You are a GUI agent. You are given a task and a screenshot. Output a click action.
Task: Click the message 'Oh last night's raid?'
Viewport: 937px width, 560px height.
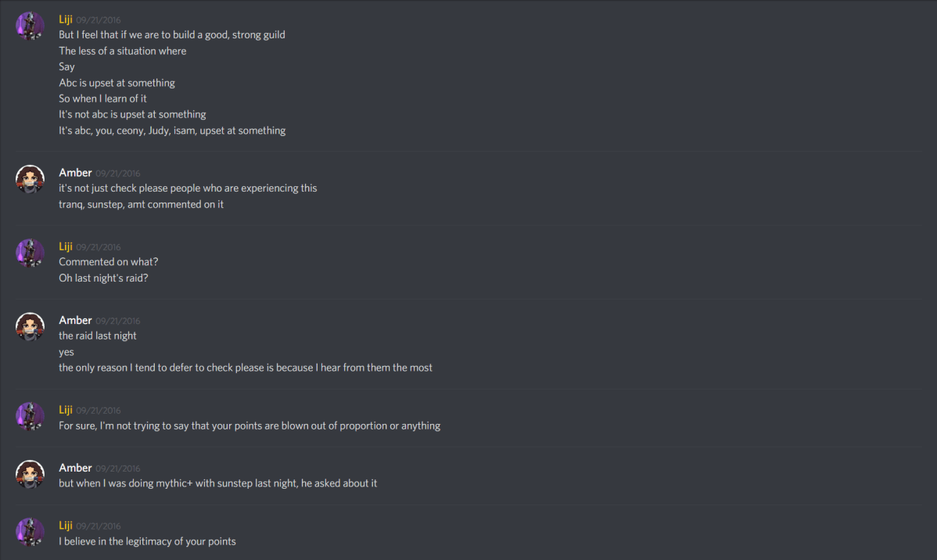[102, 278]
